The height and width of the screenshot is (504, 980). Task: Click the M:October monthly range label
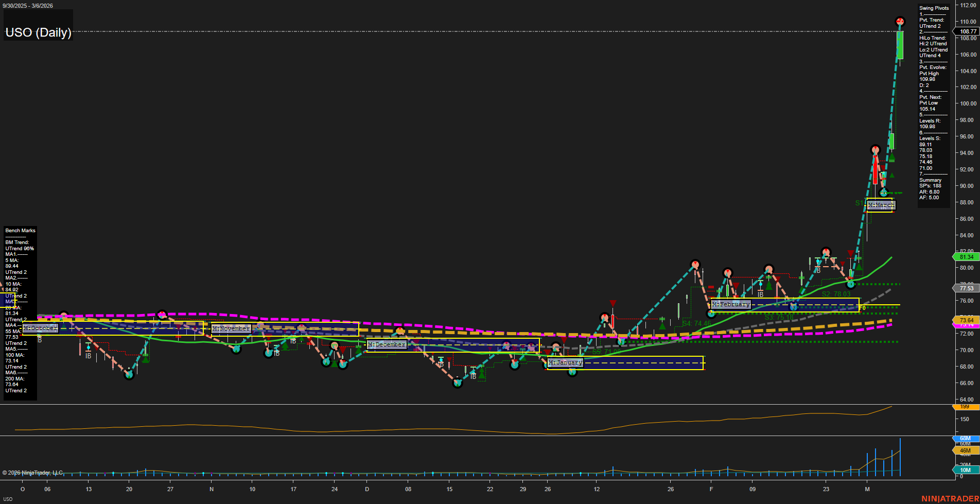pos(40,328)
